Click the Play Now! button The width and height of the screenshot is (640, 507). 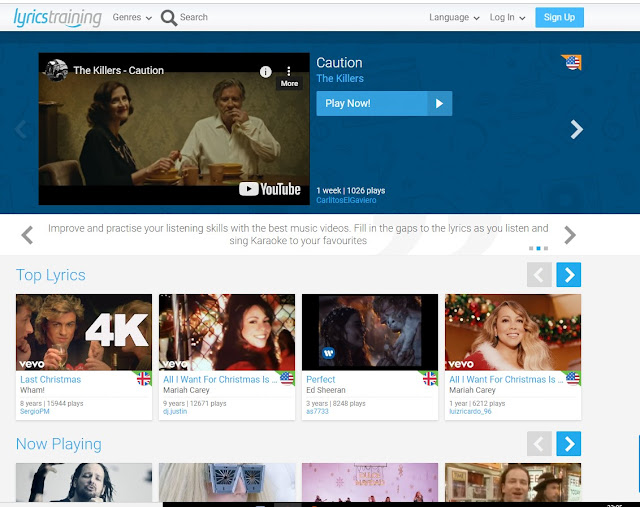tap(384, 103)
